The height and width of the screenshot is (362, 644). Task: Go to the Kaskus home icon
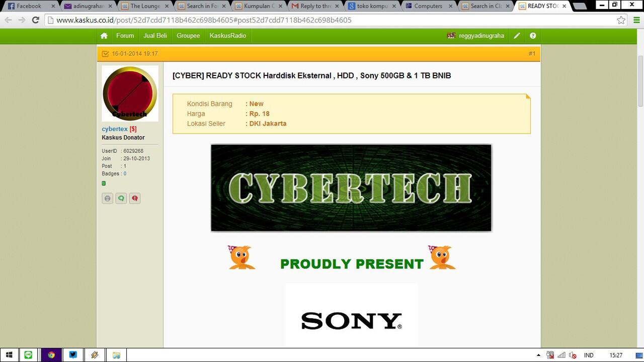click(x=104, y=36)
